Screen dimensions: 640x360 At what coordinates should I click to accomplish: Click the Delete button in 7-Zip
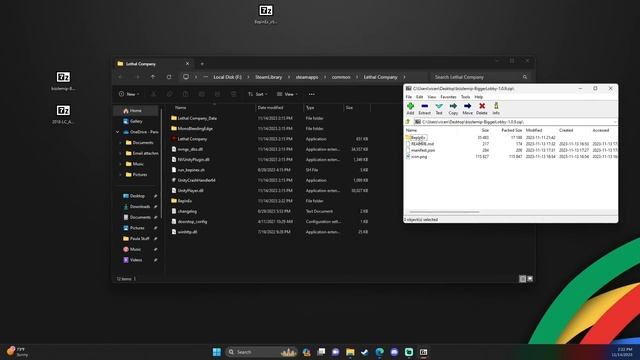click(x=482, y=108)
